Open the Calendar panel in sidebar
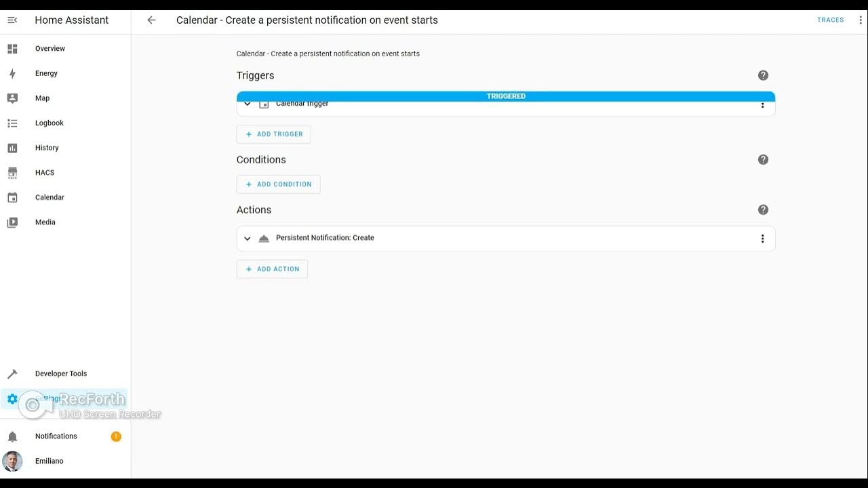This screenshot has height=488, width=868. pos(65,197)
